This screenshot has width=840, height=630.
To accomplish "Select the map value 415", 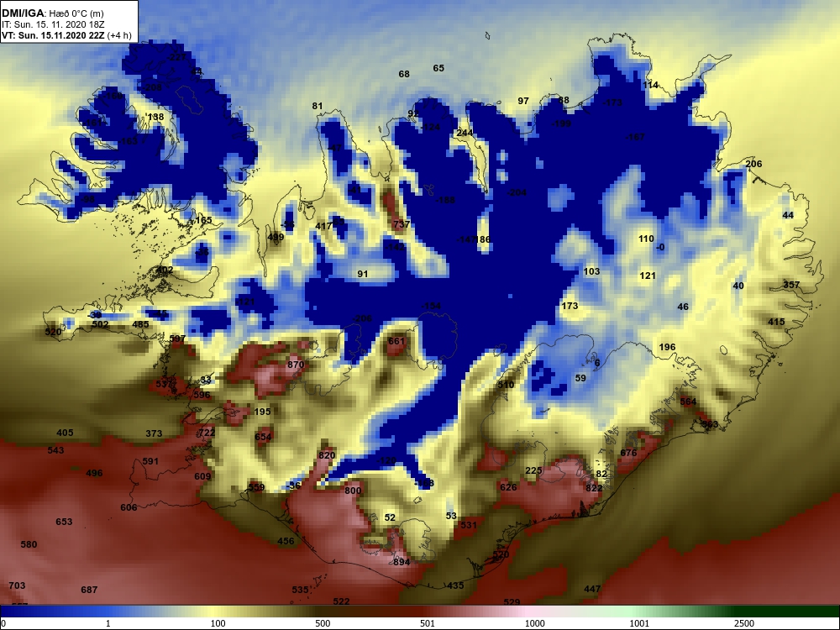I will 776,322.
